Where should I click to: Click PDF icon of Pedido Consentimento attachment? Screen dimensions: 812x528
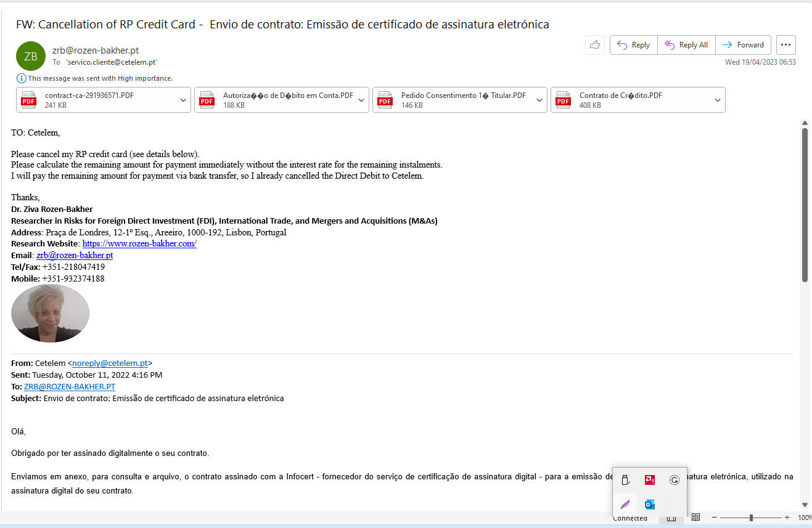coord(385,100)
